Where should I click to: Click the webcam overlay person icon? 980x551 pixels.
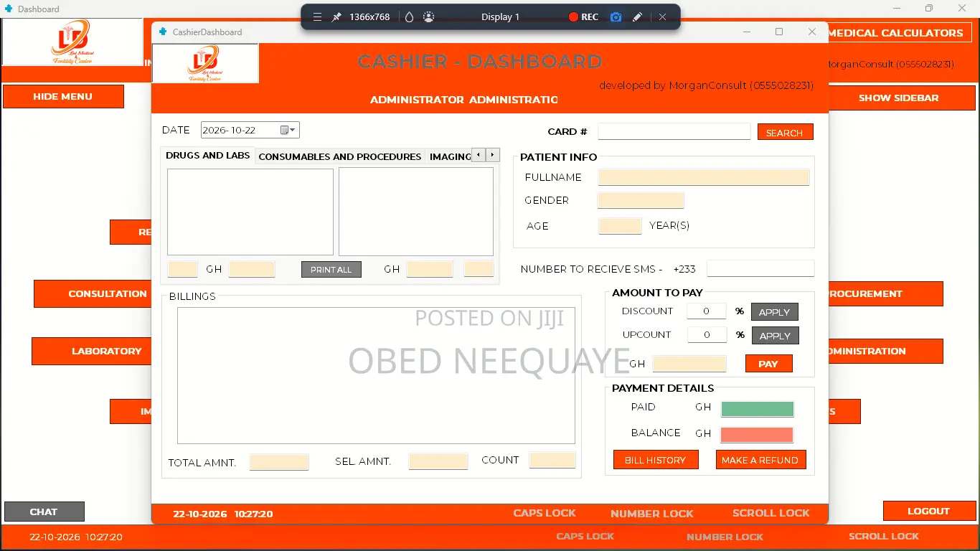(x=429, y=17)
